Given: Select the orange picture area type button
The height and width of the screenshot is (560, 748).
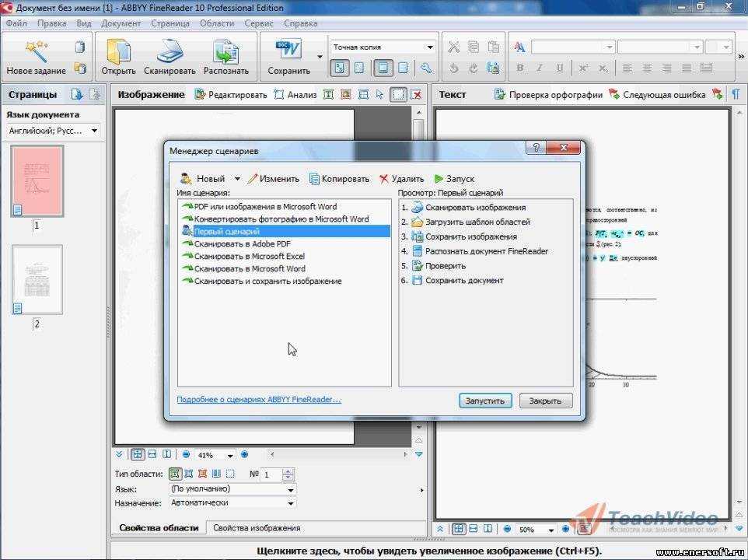Looking at the screenshot, I should click(203, 474).
